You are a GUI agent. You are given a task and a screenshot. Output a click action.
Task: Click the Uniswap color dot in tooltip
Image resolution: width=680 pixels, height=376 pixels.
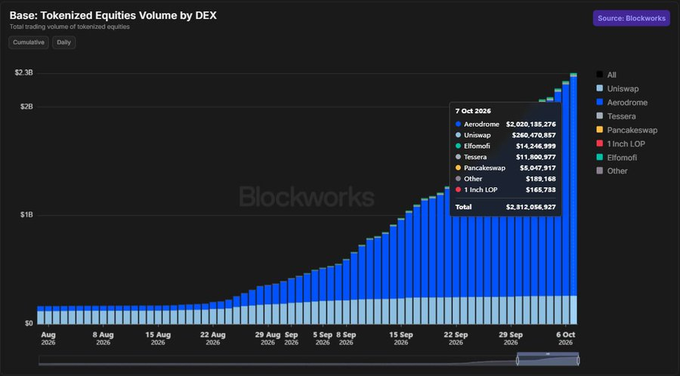(x=458, y=135)
